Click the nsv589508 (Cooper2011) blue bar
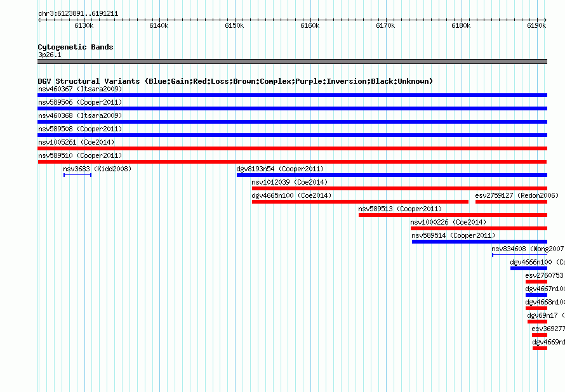 coord(292,135)
